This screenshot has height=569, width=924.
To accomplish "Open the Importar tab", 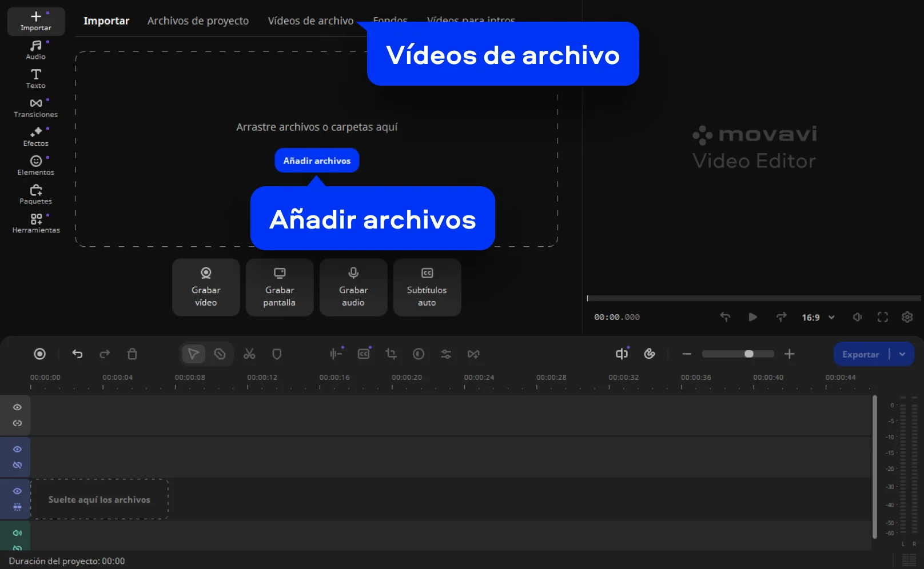I will coord(106,21).
